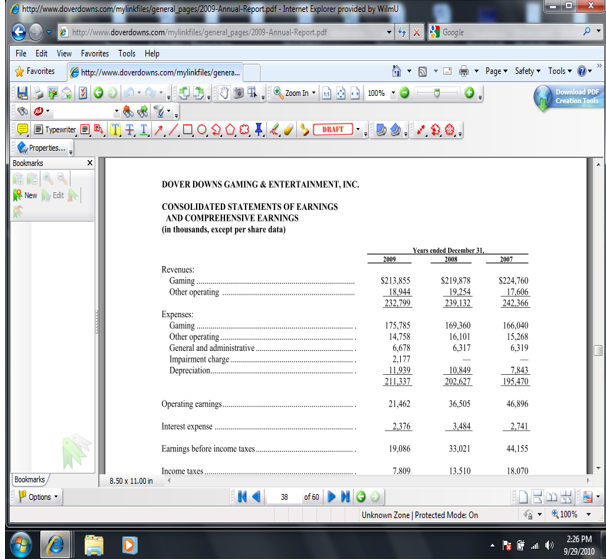Click the Download PDF Creation Tools button
This screenshot has height=560, width=606.
[573, 96]
